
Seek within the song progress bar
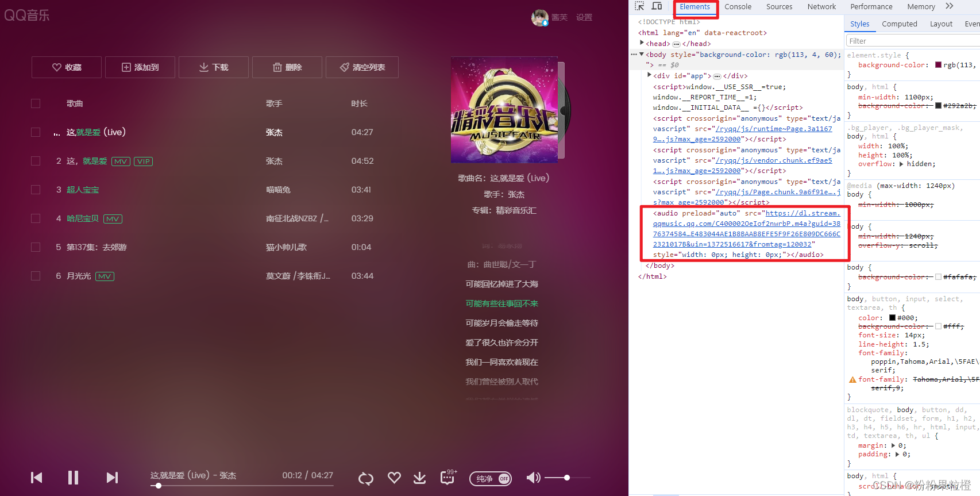tap(242, 486)
